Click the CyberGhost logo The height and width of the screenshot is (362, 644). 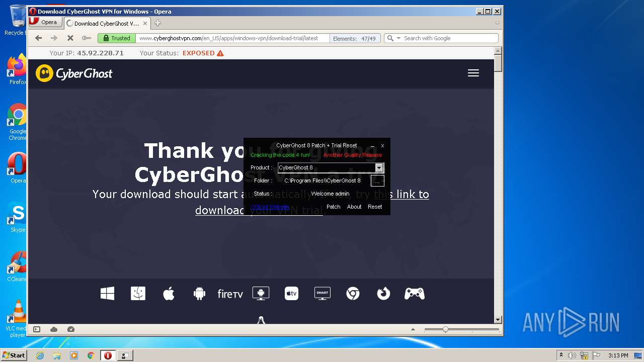point(74,73)
